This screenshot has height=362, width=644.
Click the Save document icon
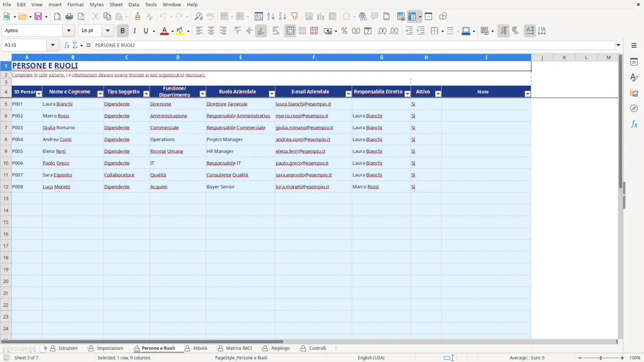point(38,17)
